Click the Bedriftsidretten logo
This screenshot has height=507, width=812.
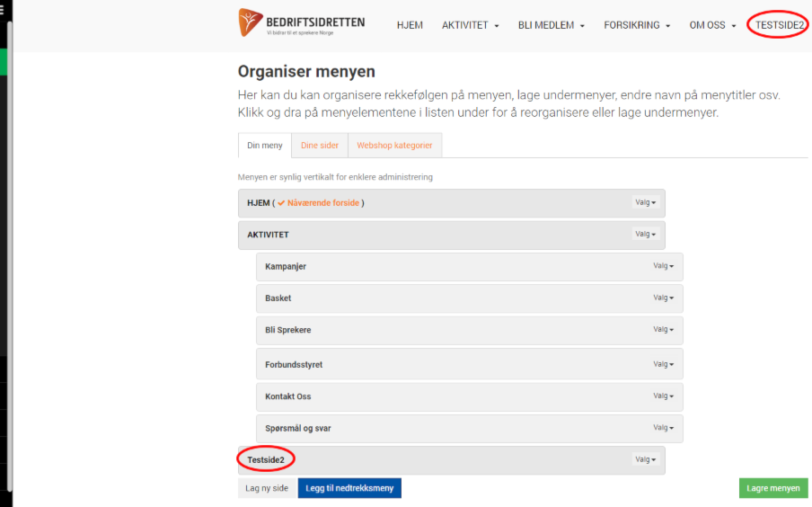tap(301, 22)
